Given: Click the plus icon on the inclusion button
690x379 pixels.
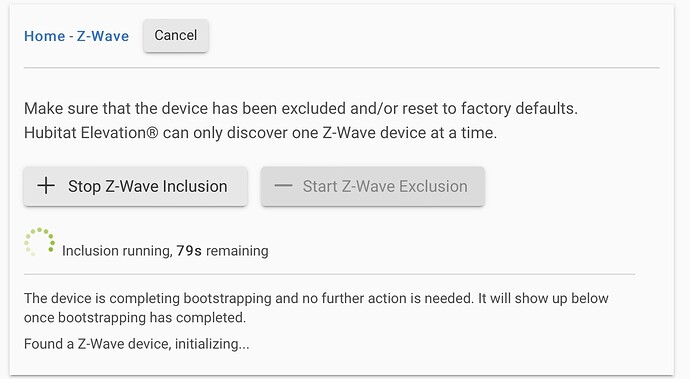Looking at the screenshot, I should (x=46, y=186).
